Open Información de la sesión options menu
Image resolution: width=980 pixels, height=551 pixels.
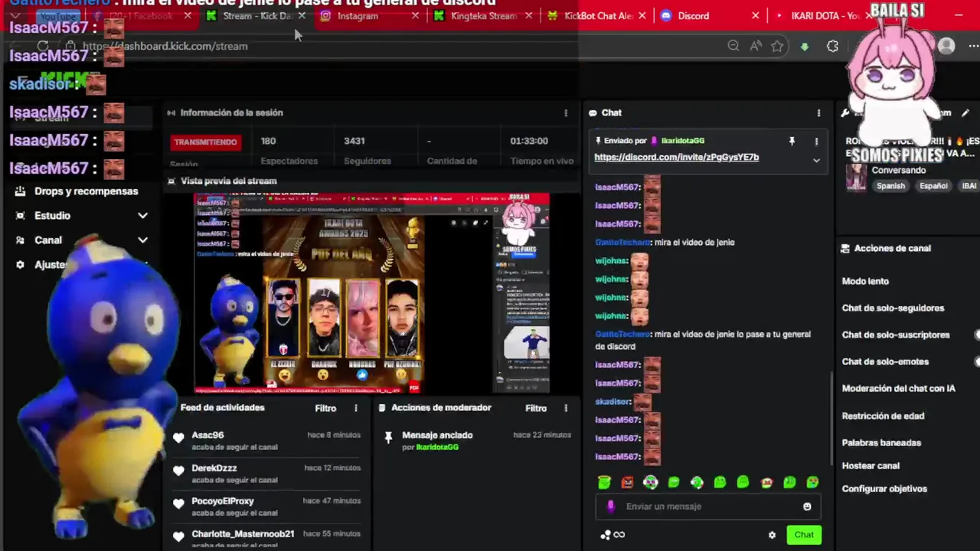566,113
